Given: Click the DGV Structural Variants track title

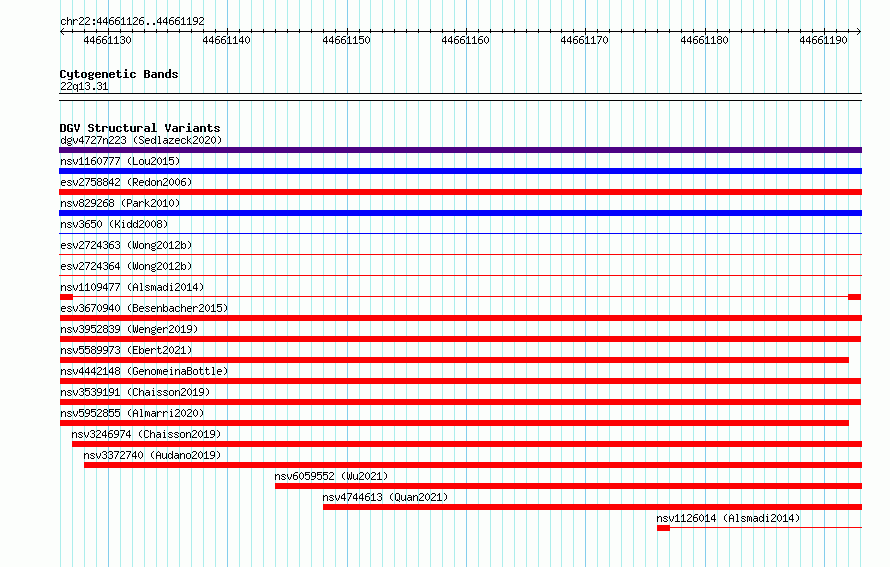Looking at the screenshot, I should (140, 128).
